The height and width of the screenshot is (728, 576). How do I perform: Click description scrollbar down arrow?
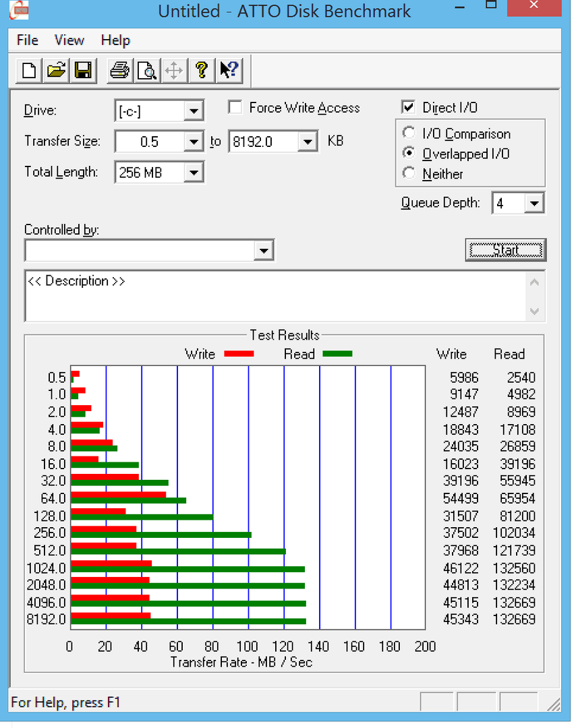point(535,311)
